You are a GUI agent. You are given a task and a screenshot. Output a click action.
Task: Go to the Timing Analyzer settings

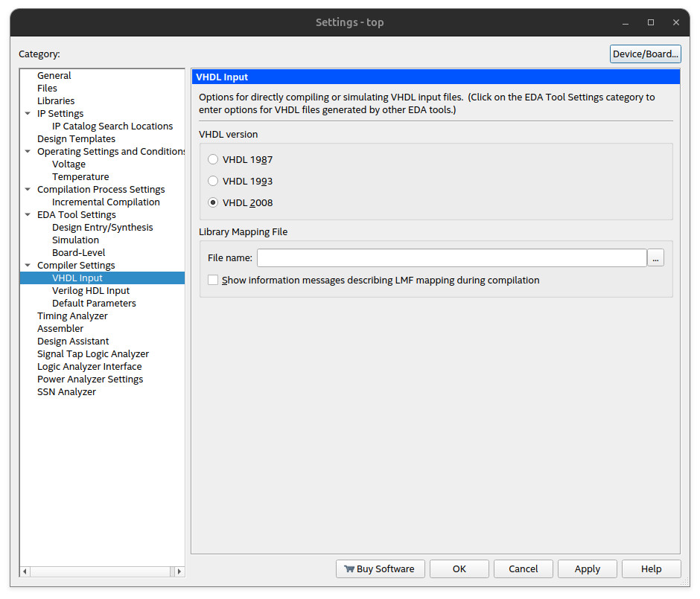72,316
